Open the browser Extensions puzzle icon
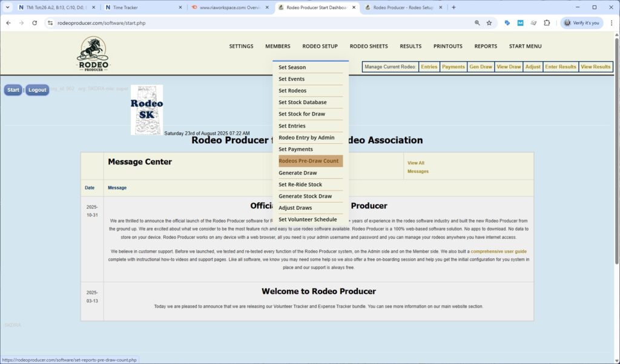This screenshot has width=620, height=364. tap(547, 22)
